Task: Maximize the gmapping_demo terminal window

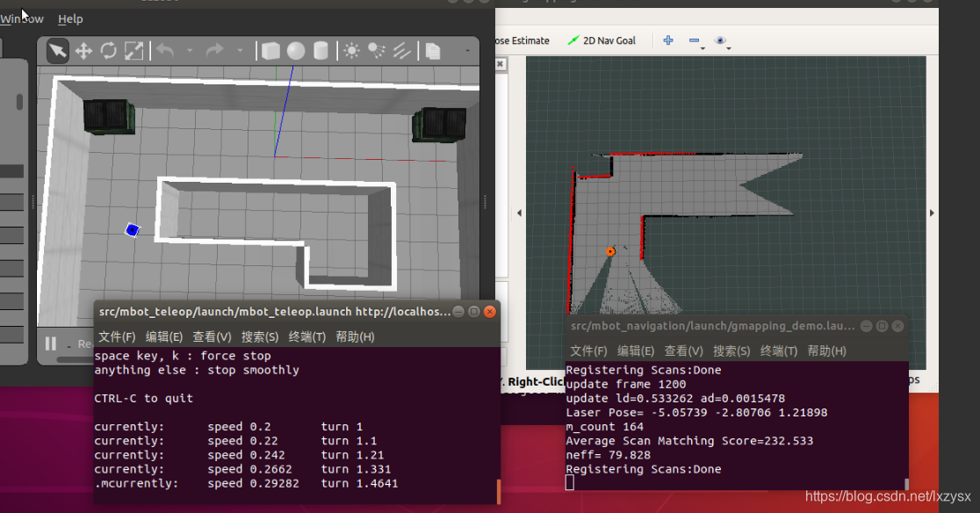Action: 882,326
